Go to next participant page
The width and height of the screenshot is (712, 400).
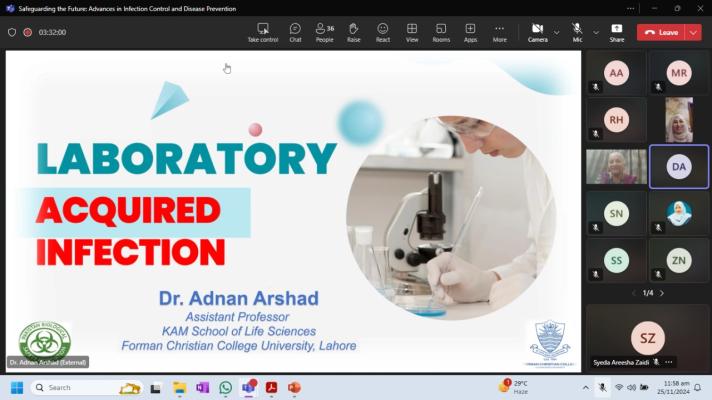[x=661, y=293]
